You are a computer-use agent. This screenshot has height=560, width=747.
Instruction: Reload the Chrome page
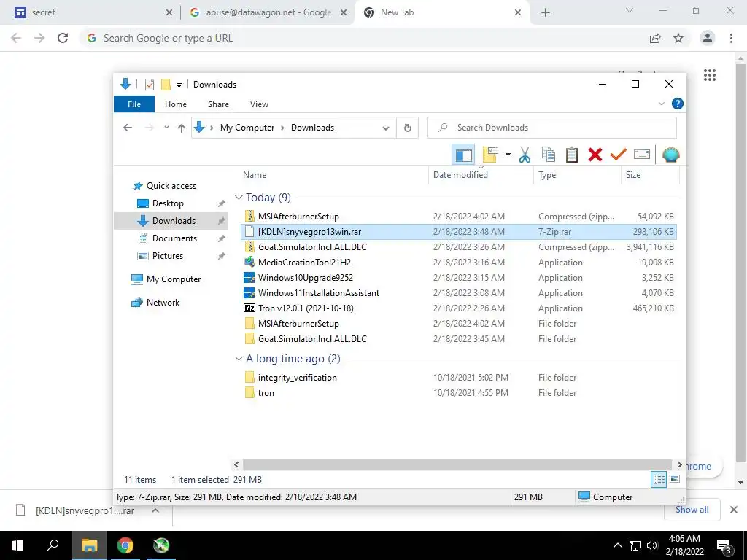coord(63,38)
